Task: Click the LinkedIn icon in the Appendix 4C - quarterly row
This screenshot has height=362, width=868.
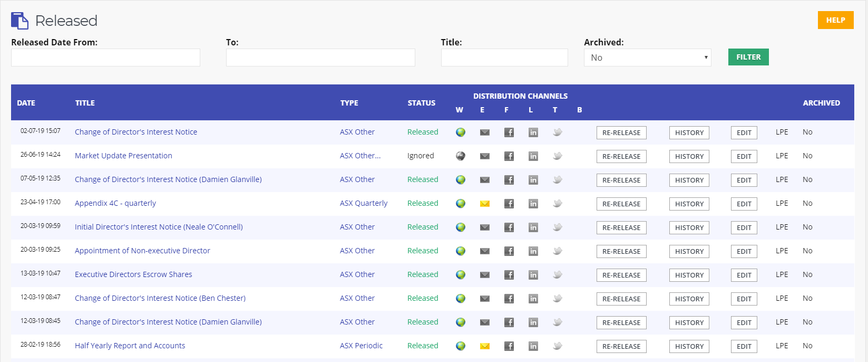Action: click(533, 204)
